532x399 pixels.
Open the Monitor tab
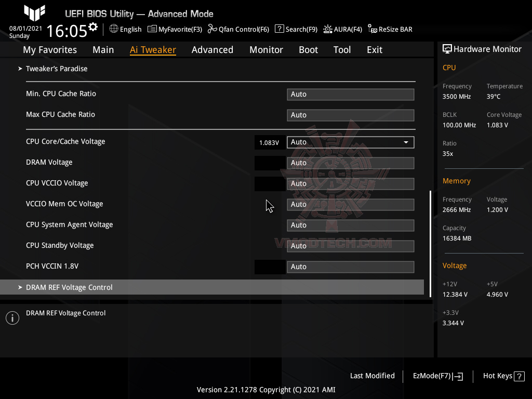click(267, 49)
